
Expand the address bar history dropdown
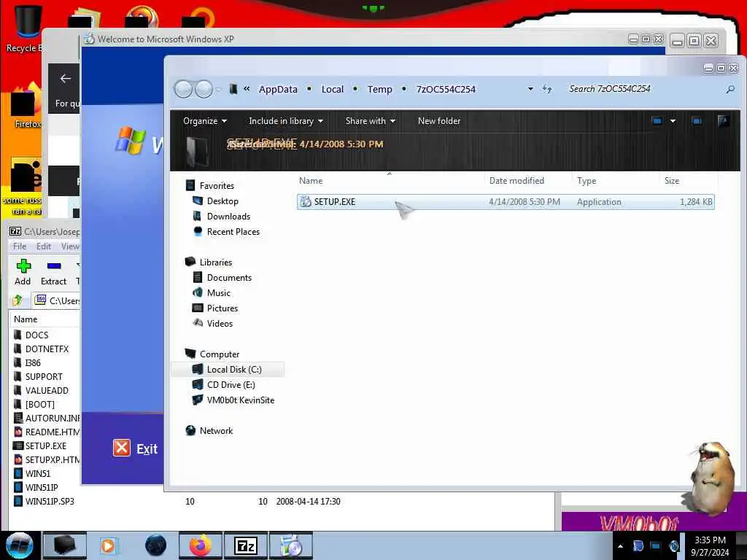530,89
